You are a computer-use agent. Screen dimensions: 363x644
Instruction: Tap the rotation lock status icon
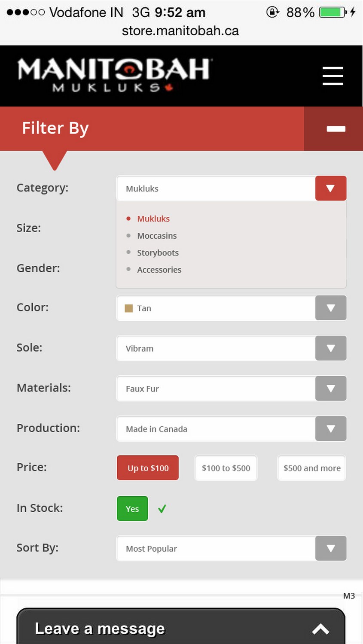[272, 12]
